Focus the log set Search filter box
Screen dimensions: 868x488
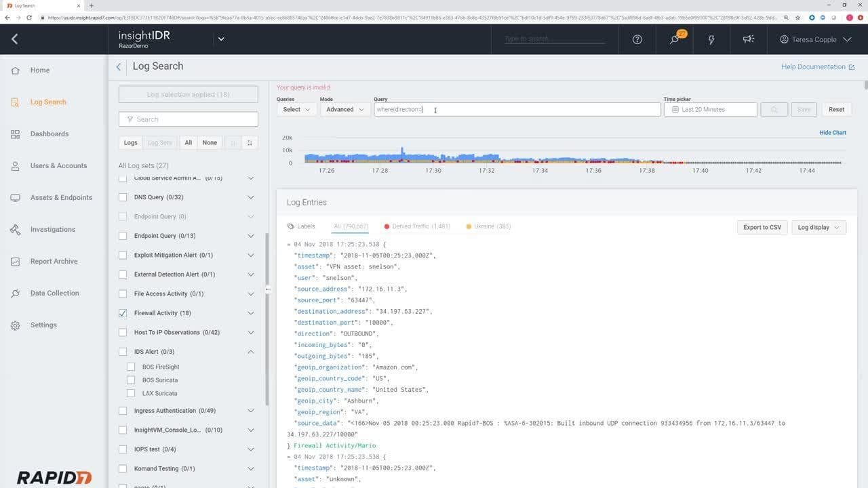[x=189, y=119]
